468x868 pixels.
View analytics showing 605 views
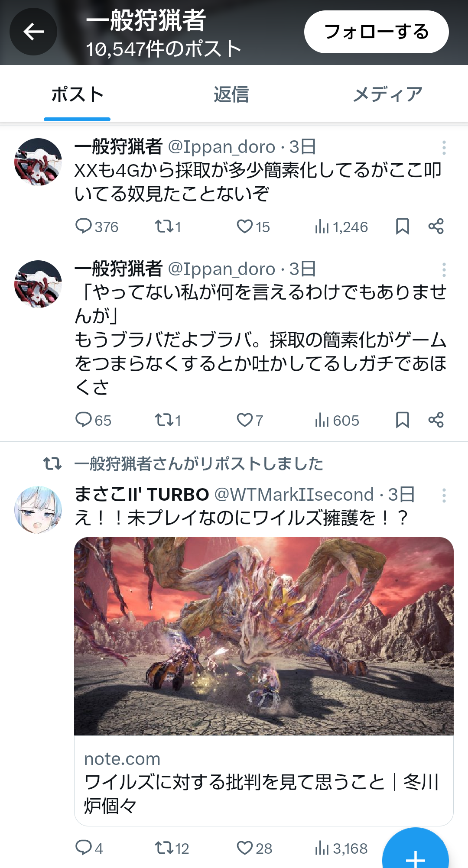click(337, 420)
